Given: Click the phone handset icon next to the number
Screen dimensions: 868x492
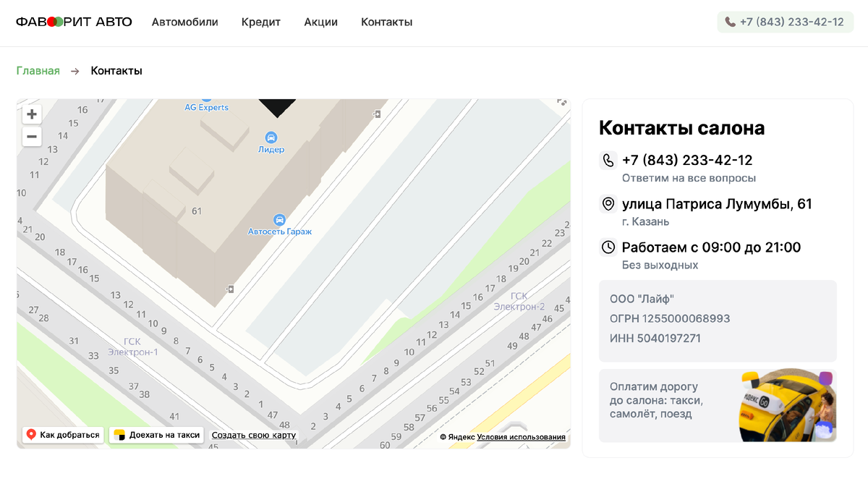Looking at the screenshot, I should (x=608, y=161).
